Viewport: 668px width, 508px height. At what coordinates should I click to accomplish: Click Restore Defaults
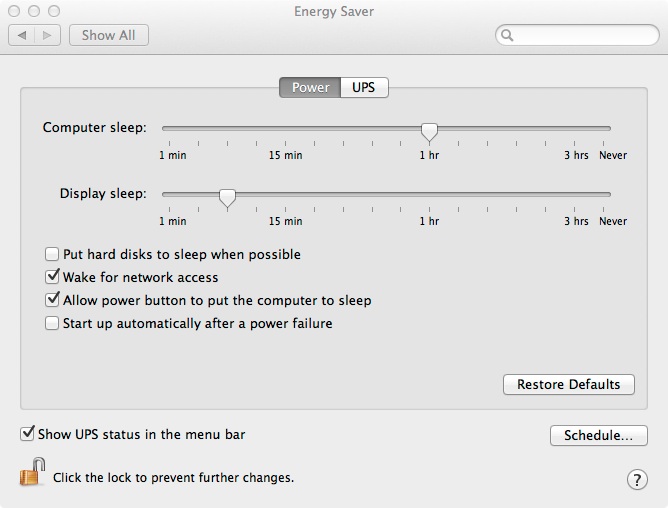[569, 384]
